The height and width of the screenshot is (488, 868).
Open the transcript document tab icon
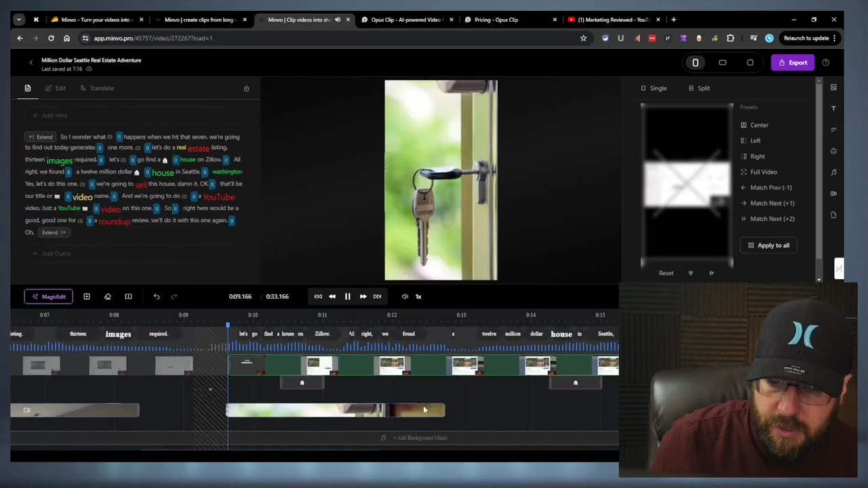coord(28,88)
